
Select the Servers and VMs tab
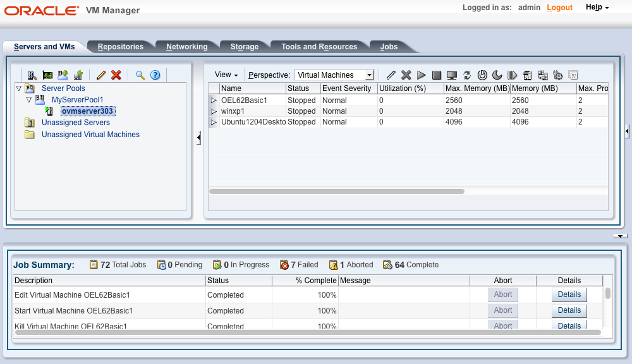pos(44,47)
